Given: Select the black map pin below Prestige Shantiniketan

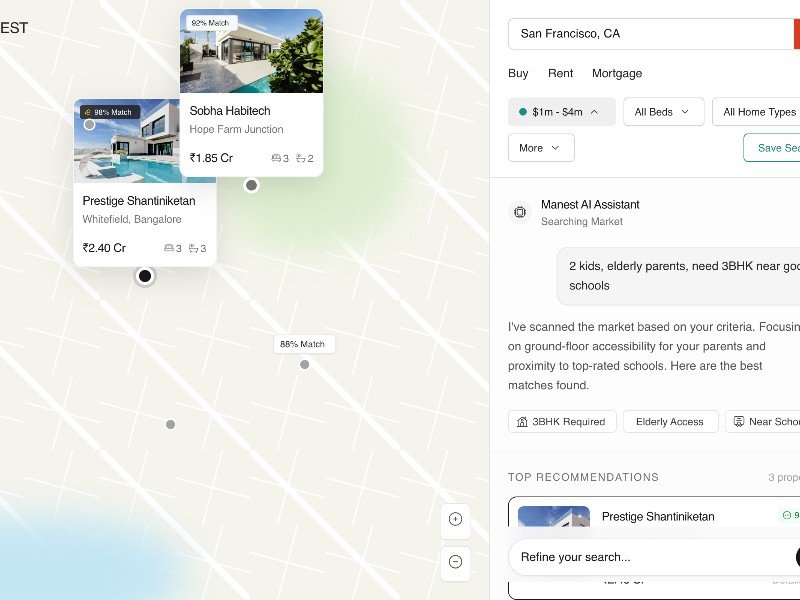Looking at the screenshot, I should click(x=145, y=276).
